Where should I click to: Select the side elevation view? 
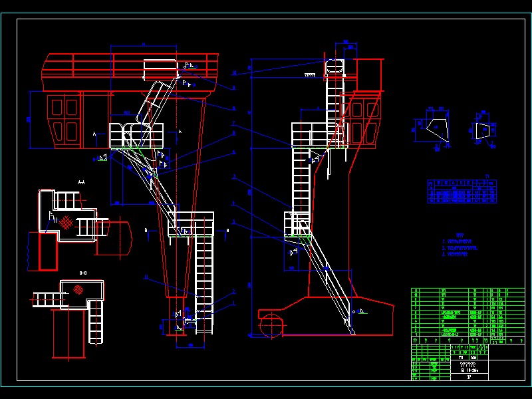click(319, 186)
